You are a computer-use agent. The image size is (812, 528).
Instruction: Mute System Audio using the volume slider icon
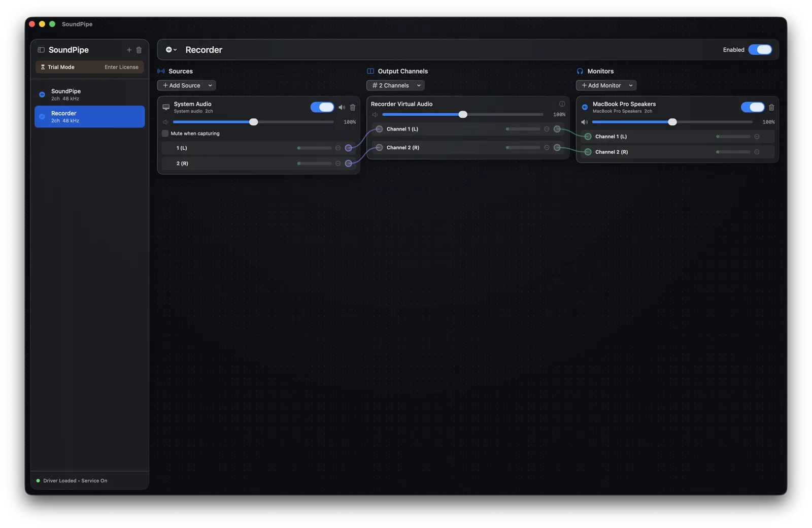[165, 122]
